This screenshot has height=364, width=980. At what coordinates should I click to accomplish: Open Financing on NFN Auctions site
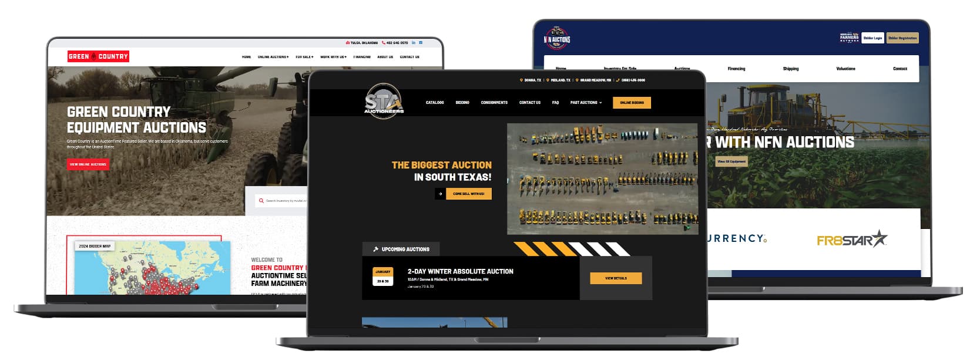(736, 69)
